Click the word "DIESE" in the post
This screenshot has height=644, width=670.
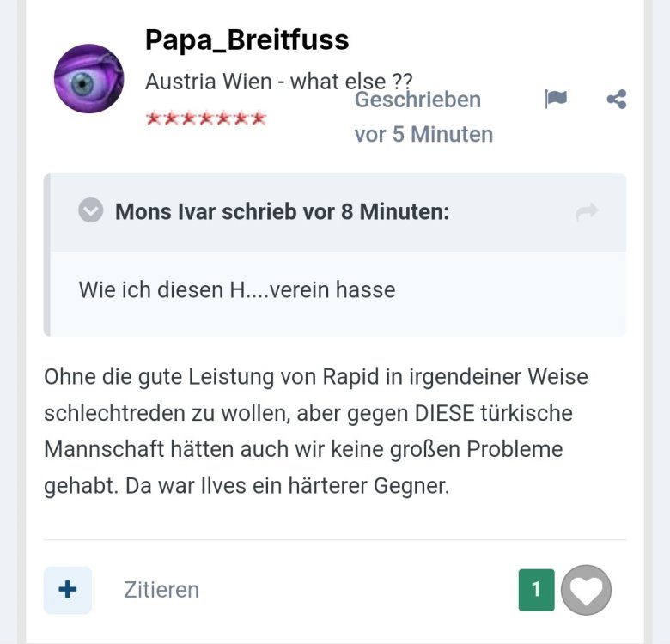(446, 413)
